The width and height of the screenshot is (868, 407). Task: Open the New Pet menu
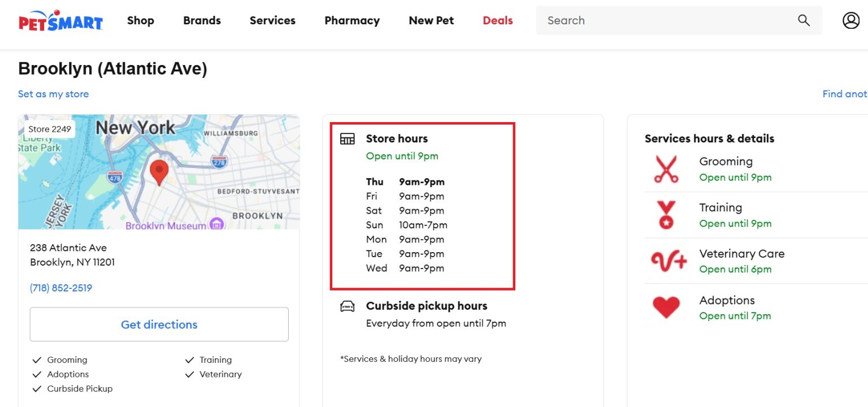pyautogui.click(x=431, y=20)
